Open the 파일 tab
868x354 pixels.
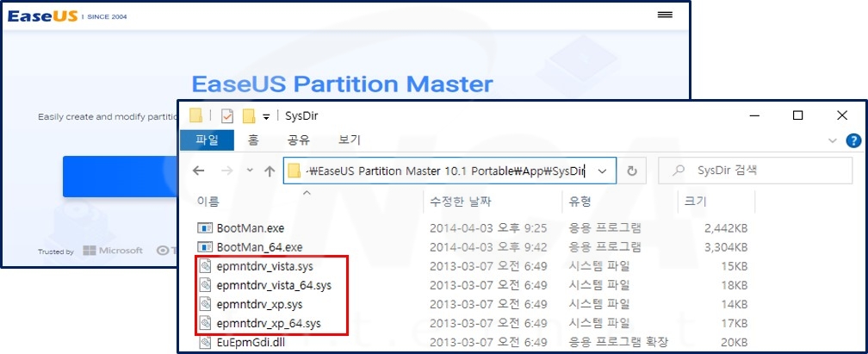coord(208,140)
